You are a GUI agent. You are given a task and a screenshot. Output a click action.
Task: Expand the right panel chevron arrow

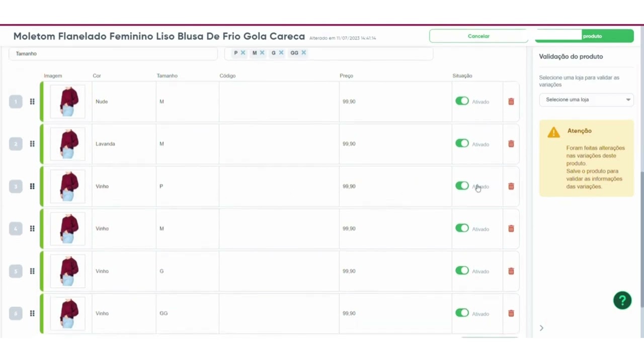click(541, 328)
